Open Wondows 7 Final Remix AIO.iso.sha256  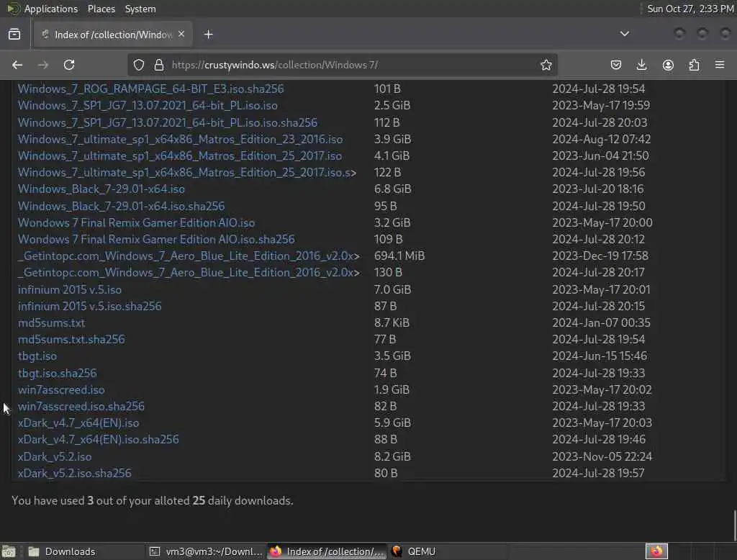[156, 239]
